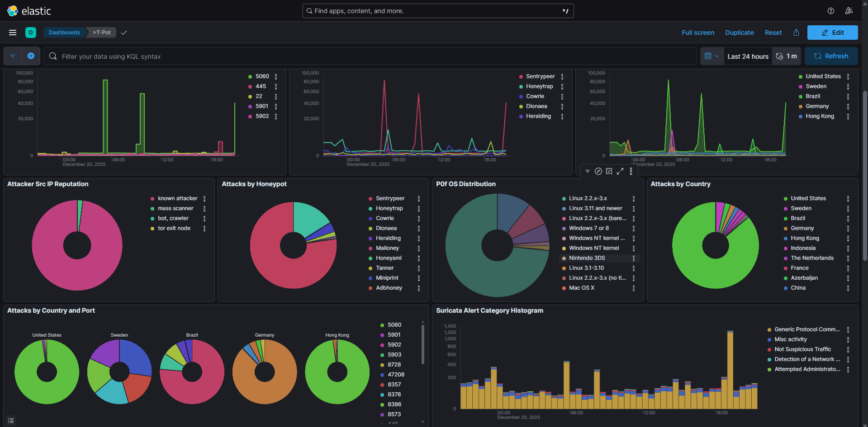The image size is (868, 427).
Task: Open options for United States in Attacks by Country
Action: click(x=848, y=199)
